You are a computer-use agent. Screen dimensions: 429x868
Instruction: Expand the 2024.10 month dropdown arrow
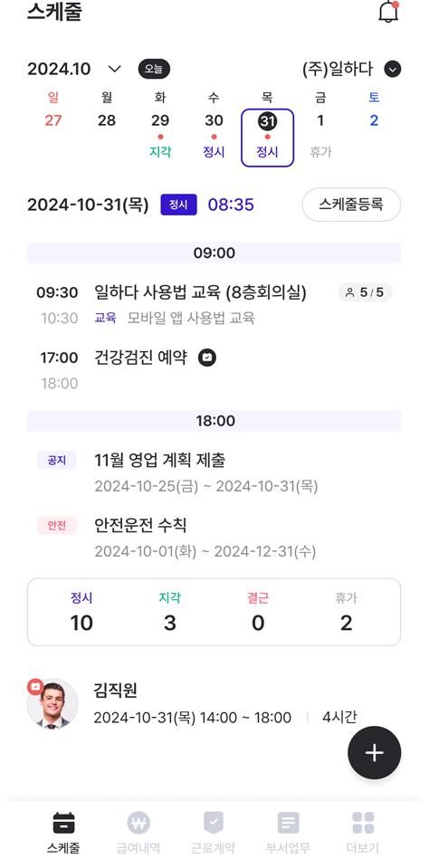[x=115, y=69]
